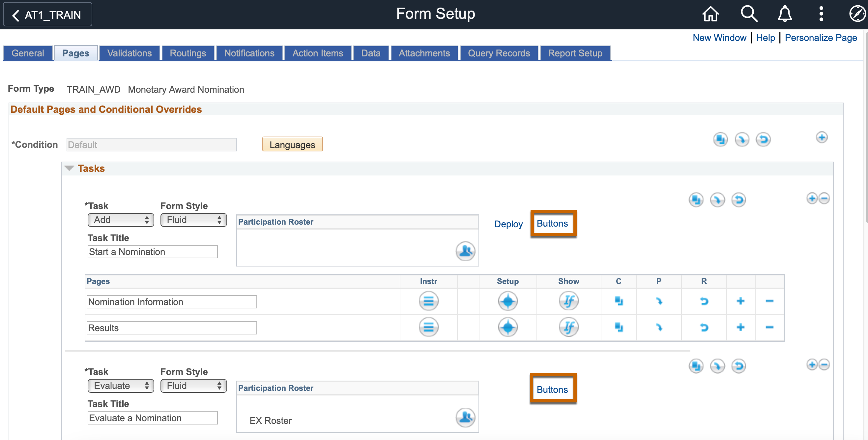Switch to the Routings tab
Image resolution: width=868 pixels, height=440 pixels.
(188, 53)
